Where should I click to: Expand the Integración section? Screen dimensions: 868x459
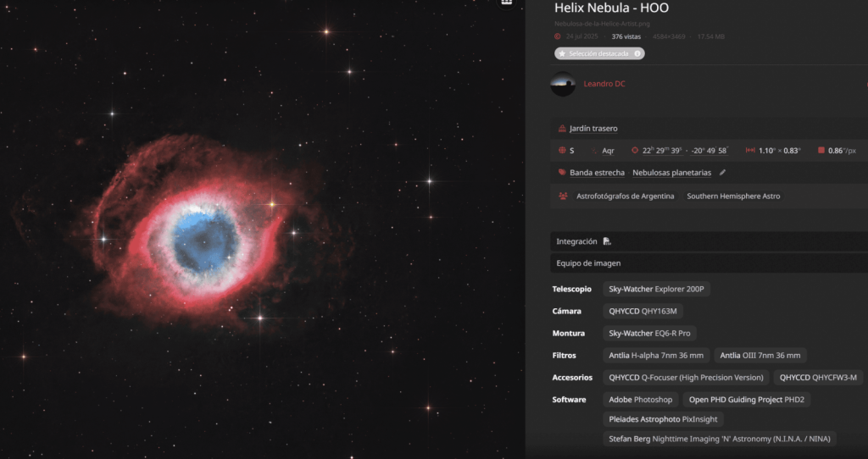point(709,241)
